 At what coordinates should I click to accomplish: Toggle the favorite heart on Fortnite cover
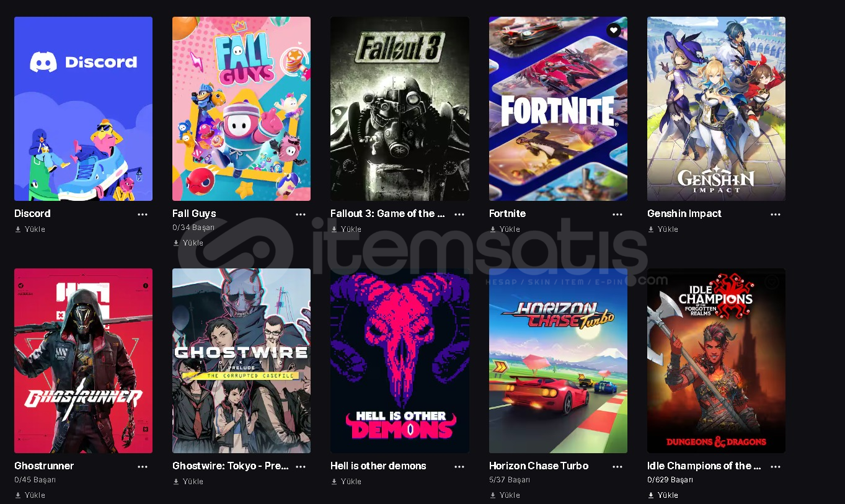(614, 30)
